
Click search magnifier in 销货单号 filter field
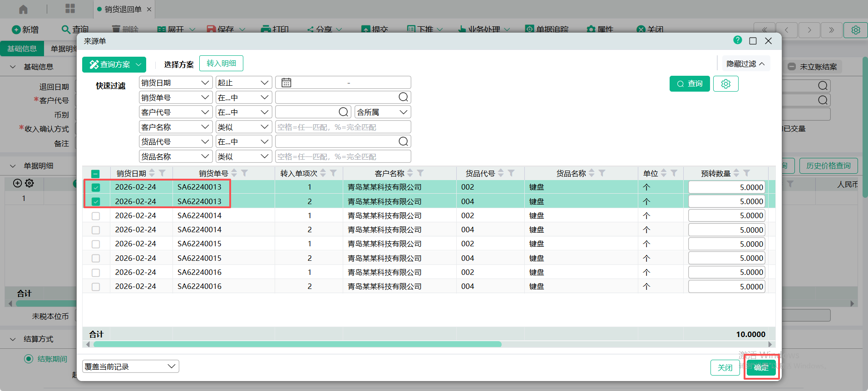[403, 97]
